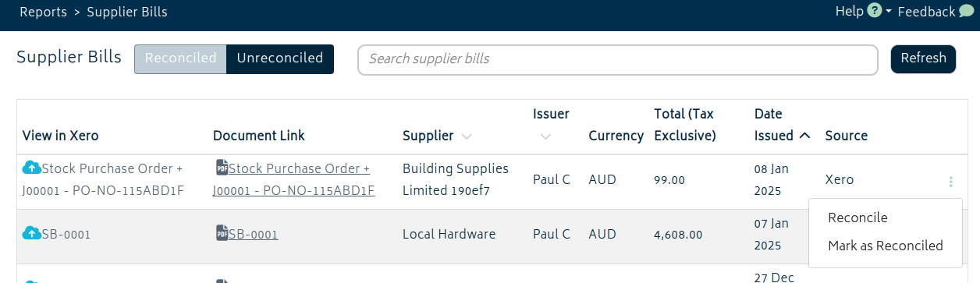Click the Source column header
Screen dimensions: 980x283
pyautogui.click(x=847, y=136)
